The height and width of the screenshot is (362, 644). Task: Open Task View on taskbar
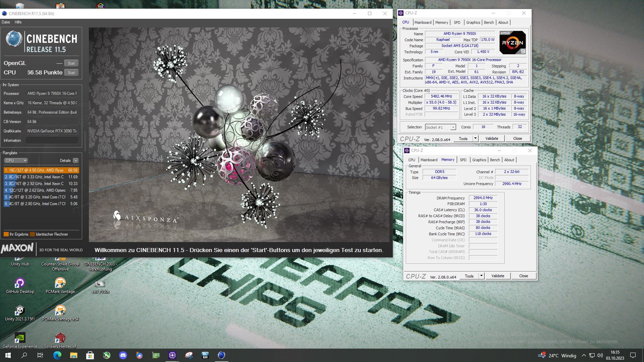tap(40, 355)
